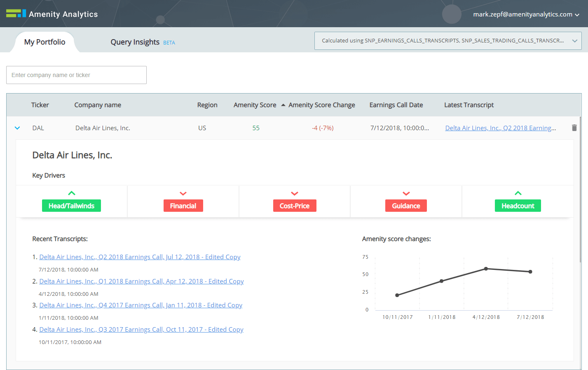Open Q1 2018 Earnings Call Apr 12 transcript
Viewport: 588px width, 370px height.
[141, 281]
